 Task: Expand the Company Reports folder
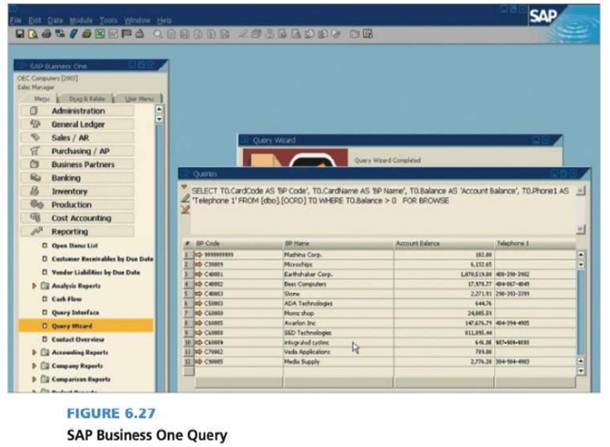pos(34,366)
